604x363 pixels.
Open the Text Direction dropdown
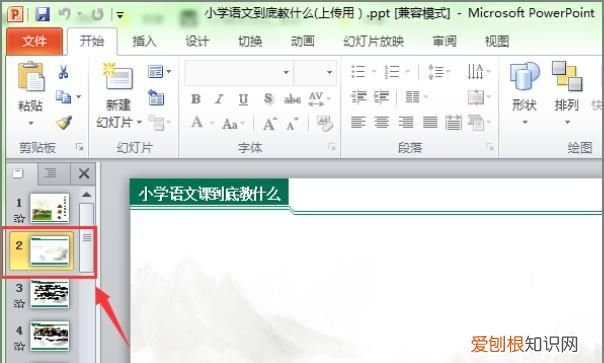(479, 72)
